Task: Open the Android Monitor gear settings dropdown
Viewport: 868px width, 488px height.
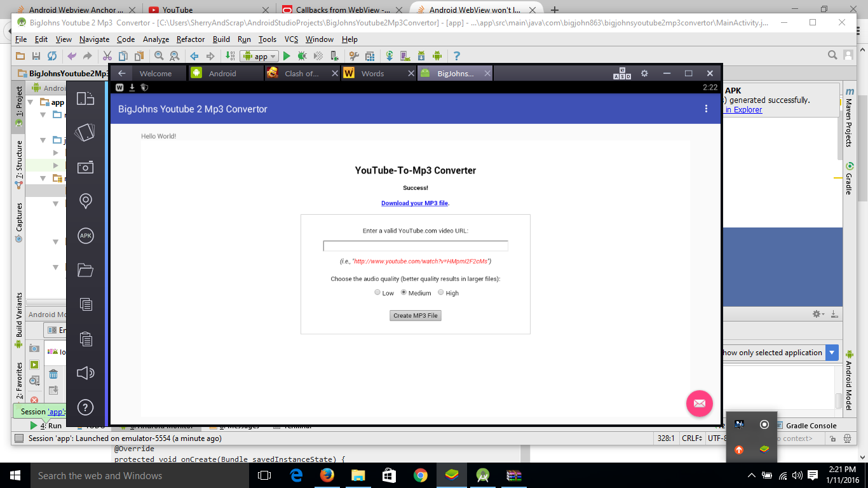Action: point(818,314)
